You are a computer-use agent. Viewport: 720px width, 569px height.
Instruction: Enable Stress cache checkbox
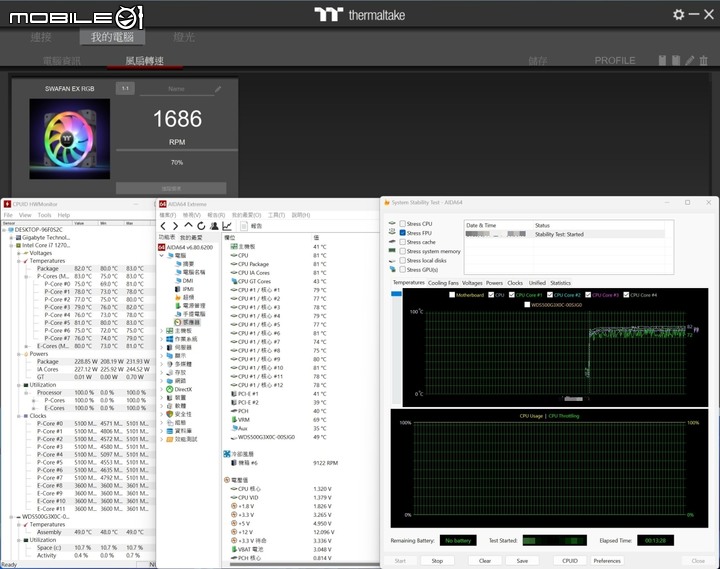click(x=402, y=242)
